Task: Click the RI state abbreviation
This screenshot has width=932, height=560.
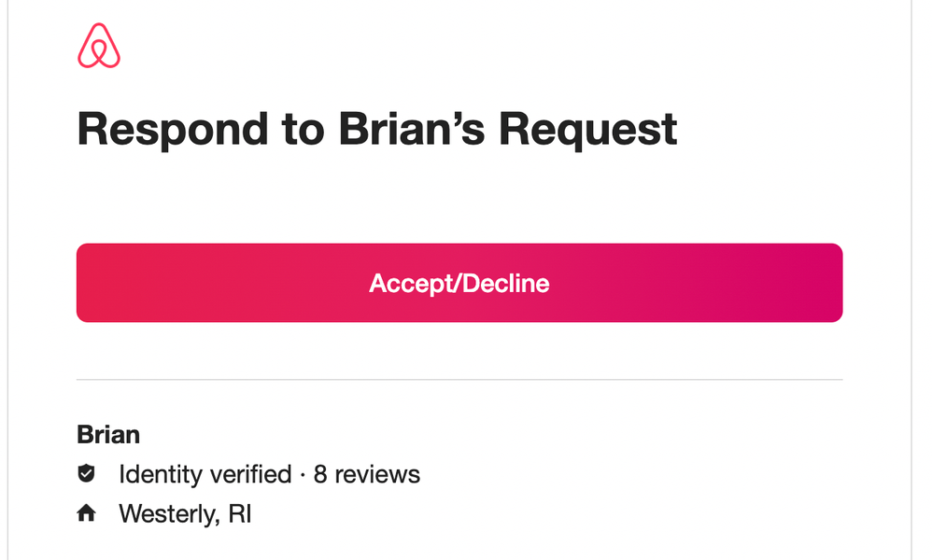Action: click(240, 513)
